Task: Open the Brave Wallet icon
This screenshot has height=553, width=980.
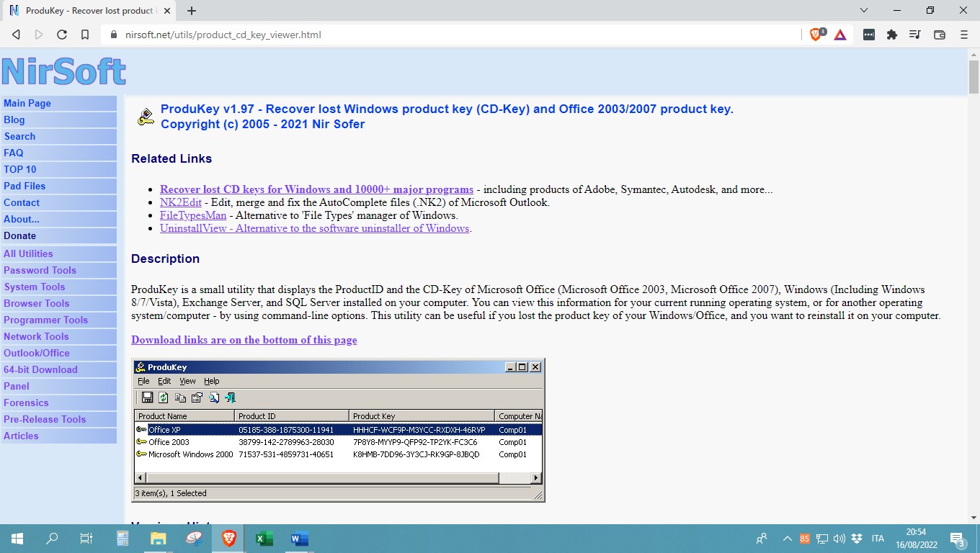Action: (x=940, y=35)
